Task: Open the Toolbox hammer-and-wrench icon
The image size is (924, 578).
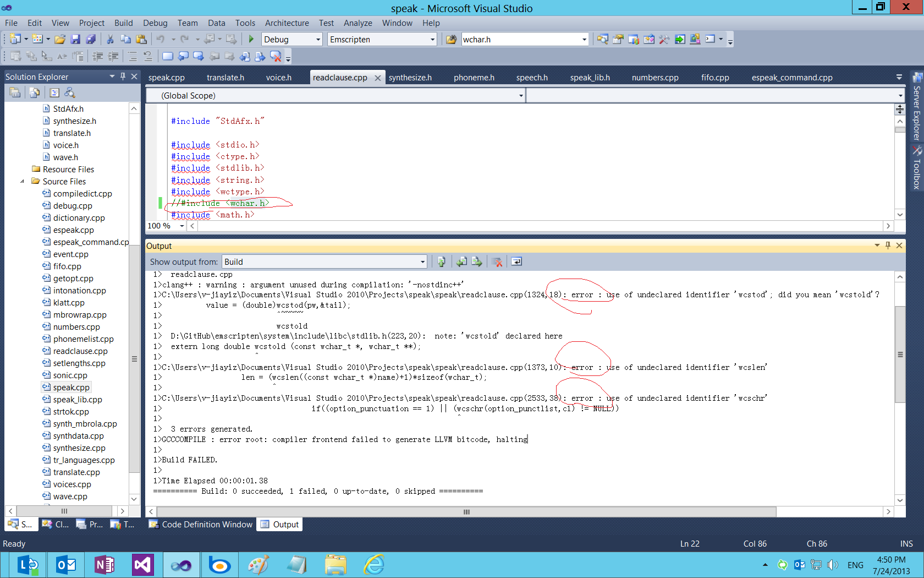Action: click(664, 39)
